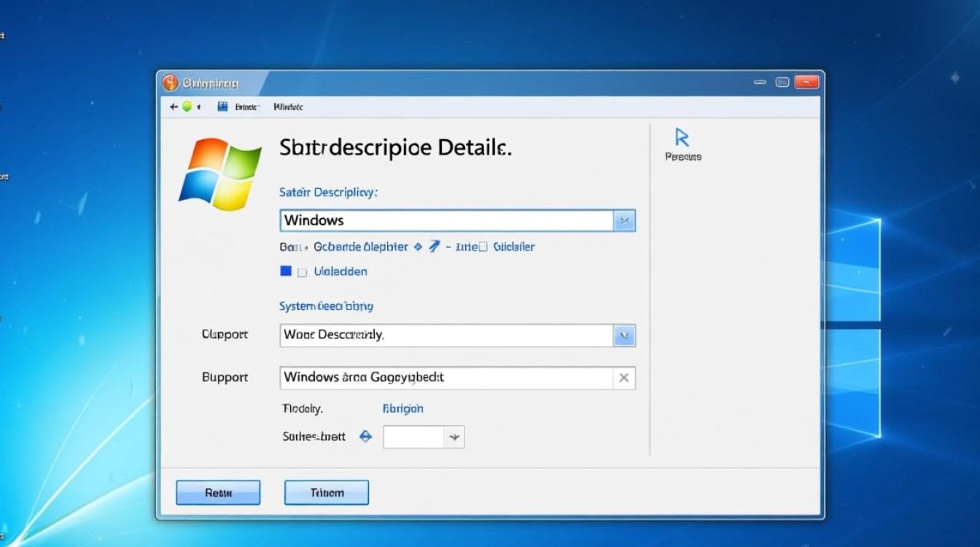Open the second toolbar menu item
The image size is (980, 547).
click(288, 106)
